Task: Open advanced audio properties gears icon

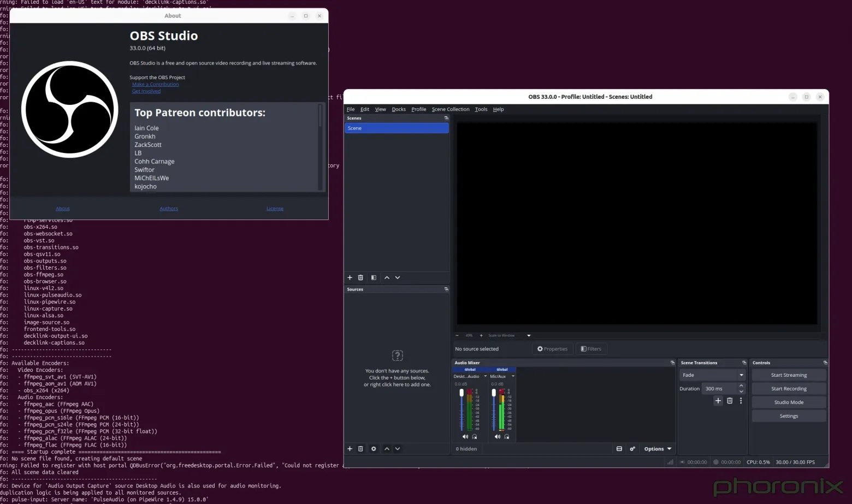Action: pyautogui.click(x=632, y=449)
